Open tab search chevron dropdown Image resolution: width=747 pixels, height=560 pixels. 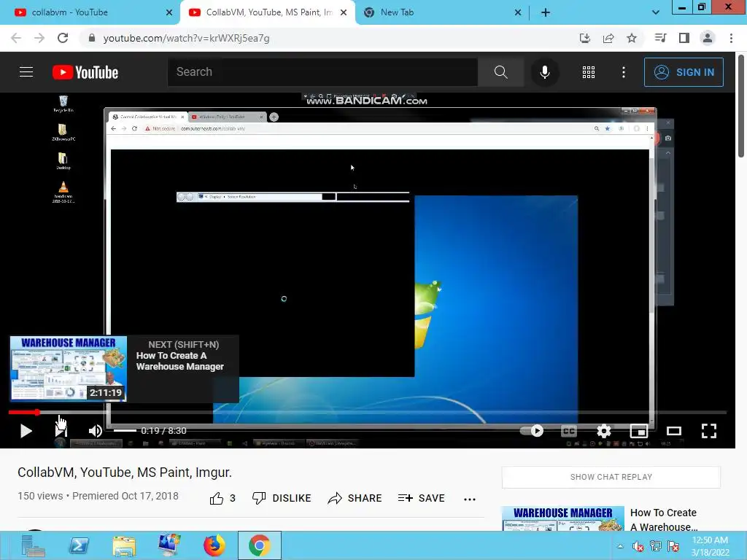[656, 12]
